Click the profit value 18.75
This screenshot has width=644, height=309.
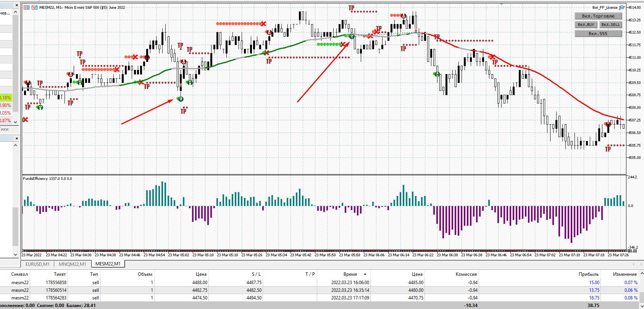coord(594,298)
